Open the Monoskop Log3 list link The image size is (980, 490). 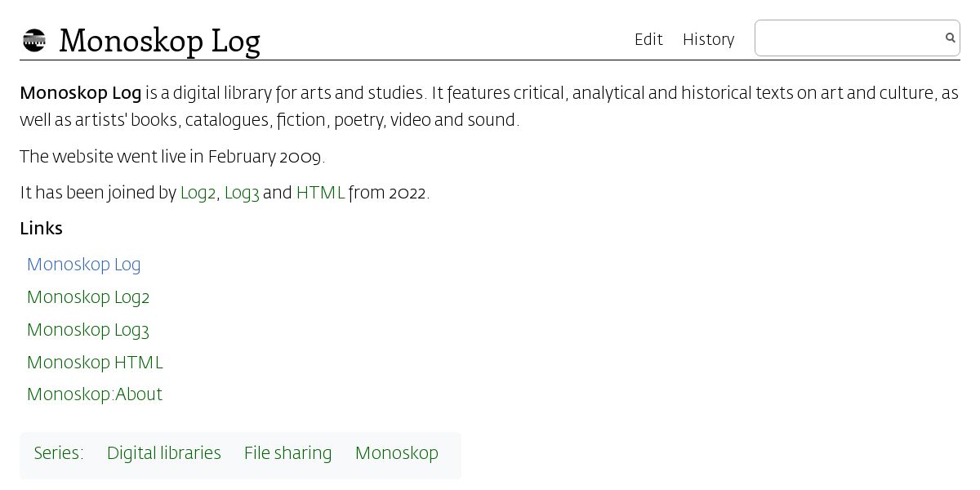click(x=88, y=330)
